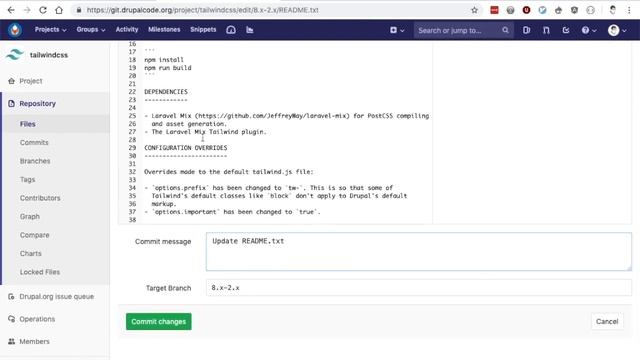640x360 pixels.
Task: Open the Chrome three-dot menu
Action: tap(629, 10)
